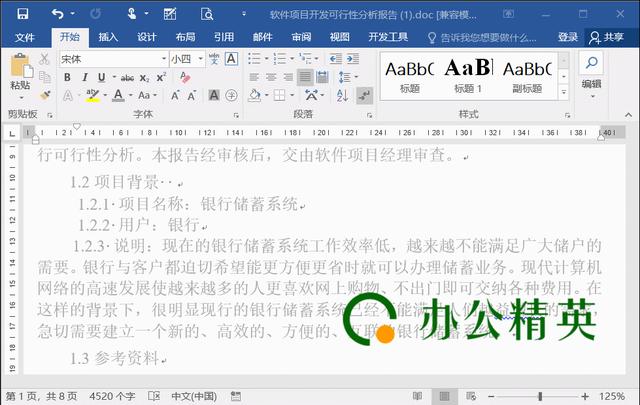Click the 中文(中国) language indicator
The width and height of the screenshot is (640, 405).
coord(194,396)
